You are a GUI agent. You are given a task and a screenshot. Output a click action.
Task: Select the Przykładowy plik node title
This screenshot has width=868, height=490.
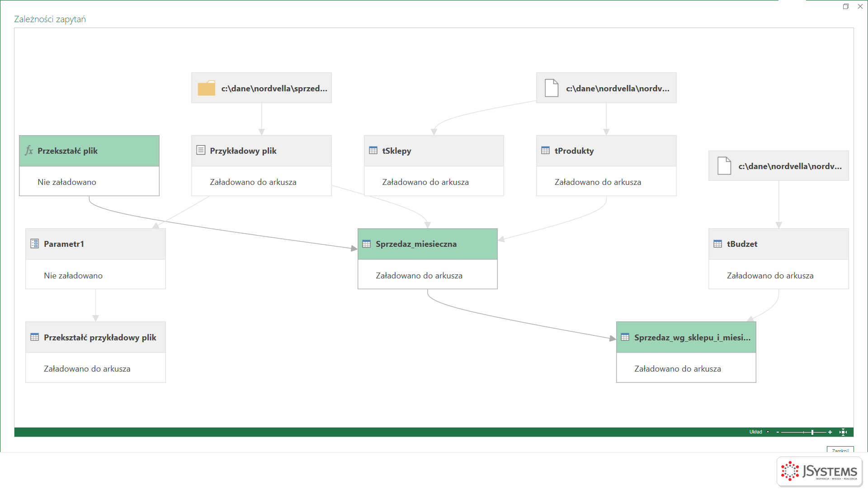(x=243, y=151)
